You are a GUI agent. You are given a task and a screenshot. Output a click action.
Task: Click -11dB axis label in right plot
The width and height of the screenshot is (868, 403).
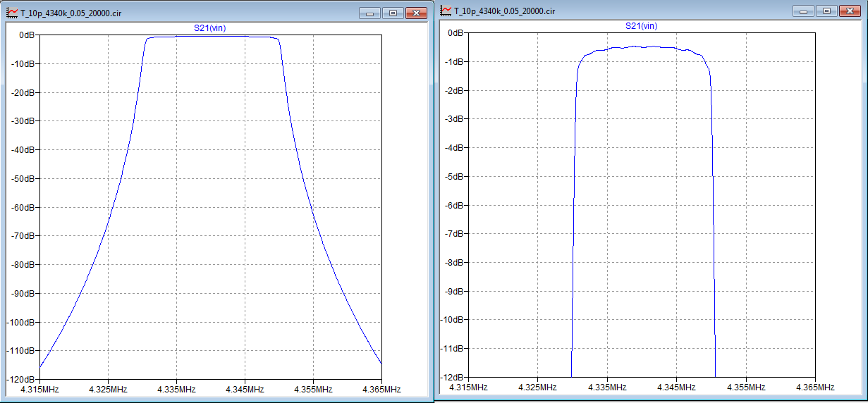(x=453, y=348)
